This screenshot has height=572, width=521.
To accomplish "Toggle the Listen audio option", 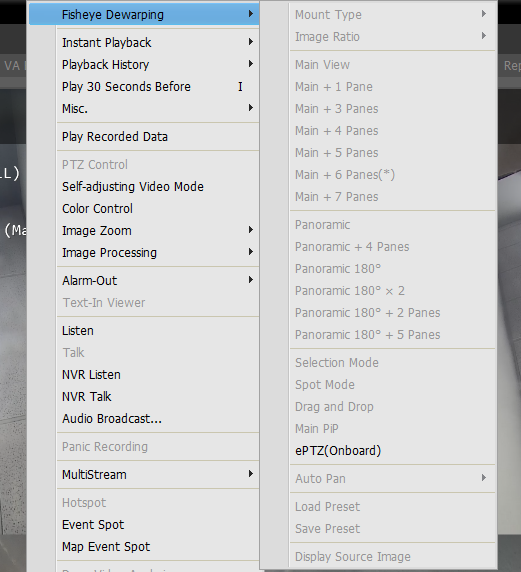I will pyautogui.click(x=158, y=331).
